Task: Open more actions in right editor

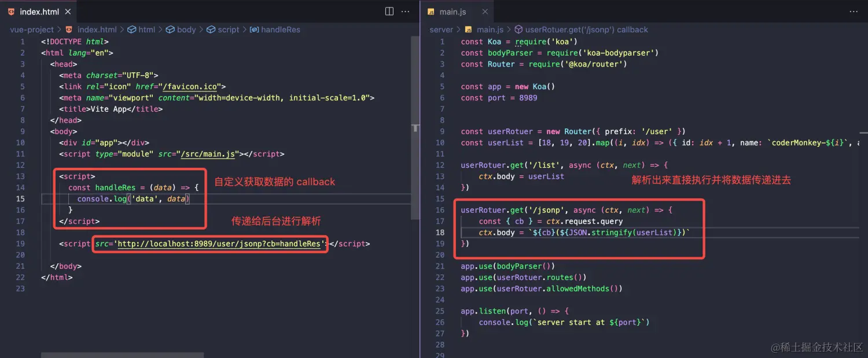Action: pos(854,12)
